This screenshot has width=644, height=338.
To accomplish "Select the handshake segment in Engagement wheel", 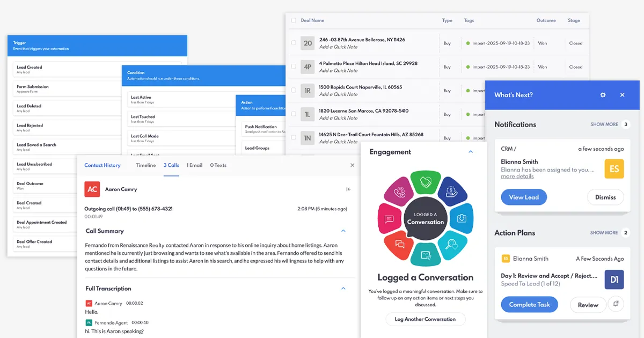I will [x=426, y=183].
